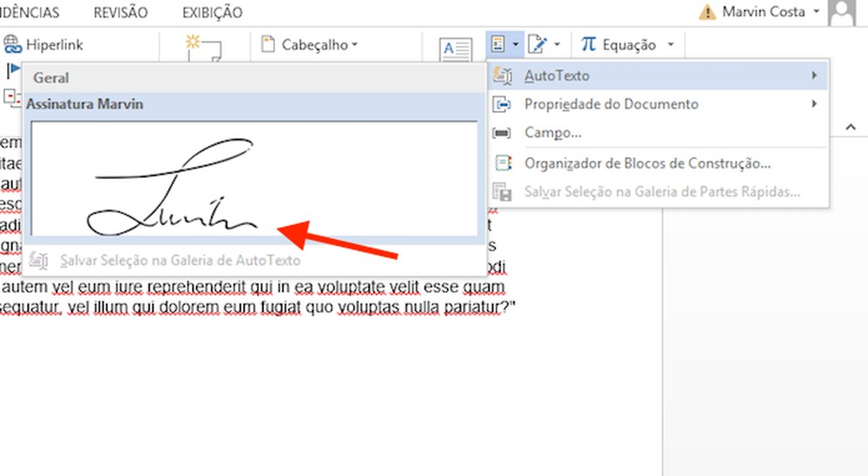
Task: Click the Equação pi icon
Action: [589, 43]
